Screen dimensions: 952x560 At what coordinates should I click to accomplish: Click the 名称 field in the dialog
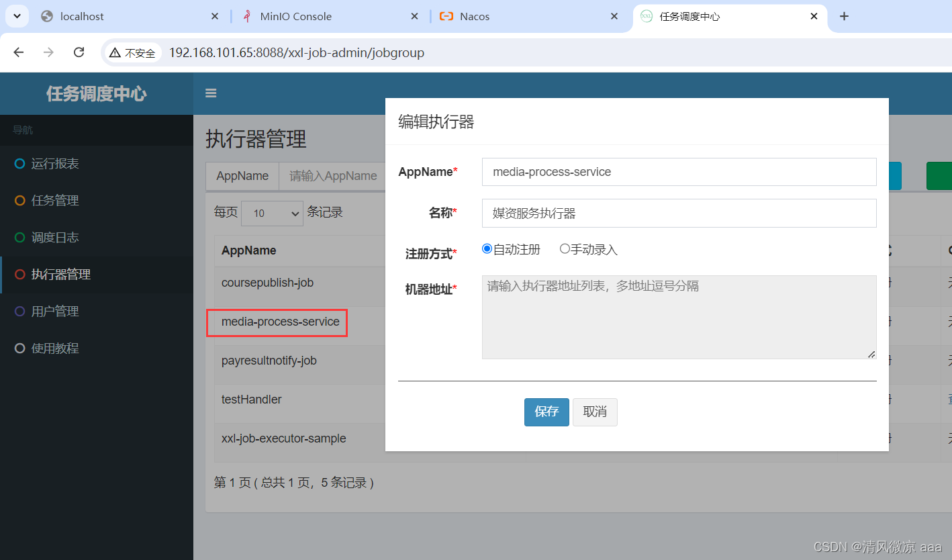(679, 214)
